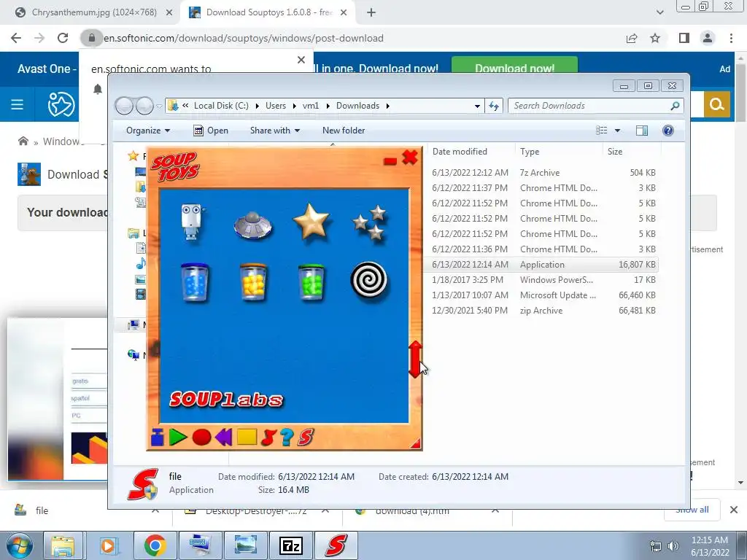Bookmark this page with the star icon
This screenshot has width=747, height=560.
pos(655,38)
